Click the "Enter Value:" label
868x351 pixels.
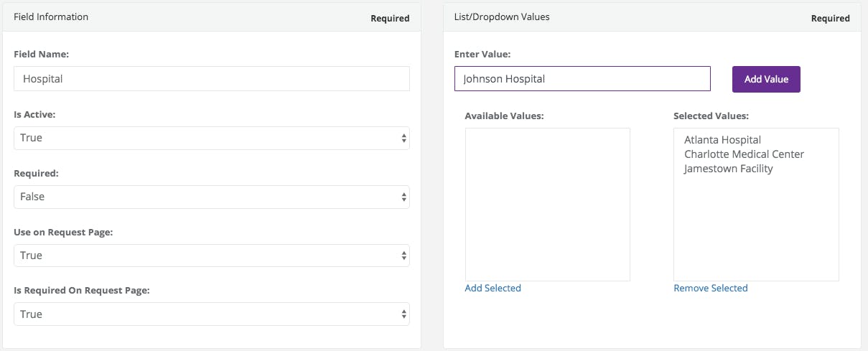click(x=483, y=54)
